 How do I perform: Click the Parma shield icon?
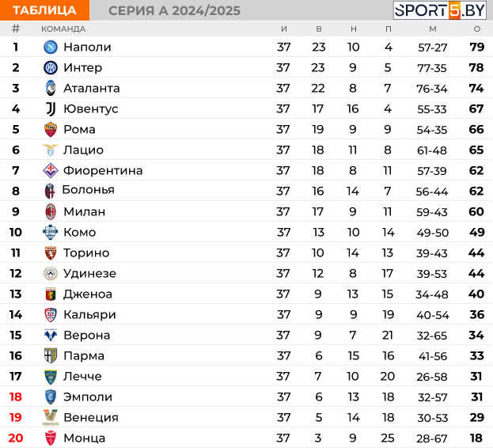tap(51, 355)
